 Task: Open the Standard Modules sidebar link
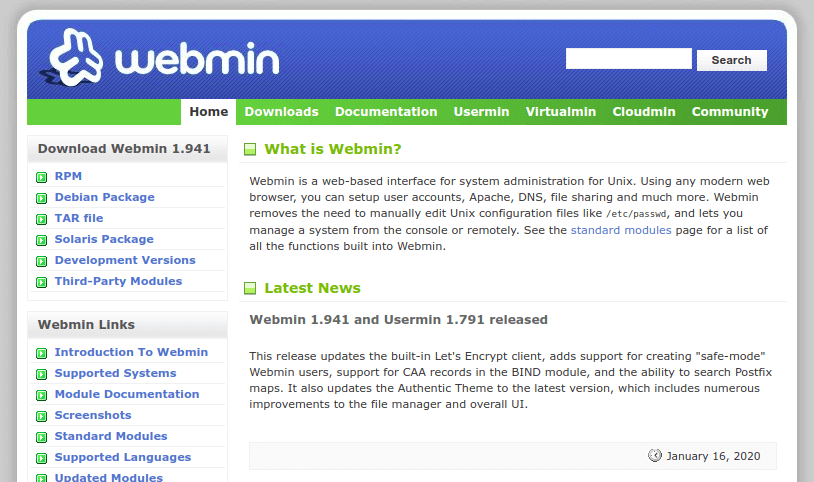point(111,436)
